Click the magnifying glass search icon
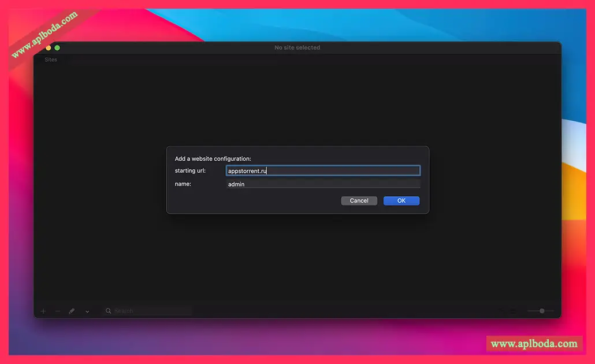Image resolution: width=595 pixels, height=364 pixels. pos(108,311)
